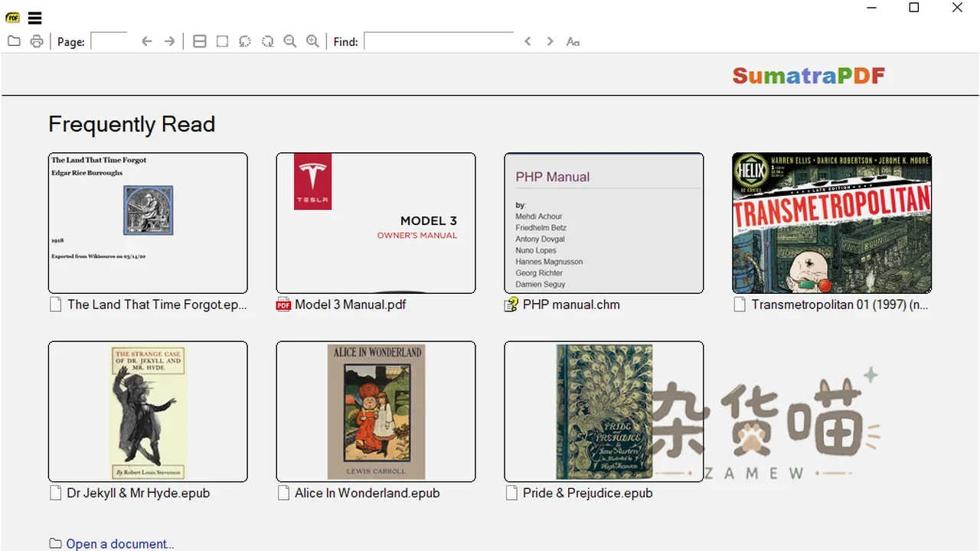The image size is (980, 551).
Task: Zoom out with the magnifier minus icon
Action: click(x=290, y=41)
